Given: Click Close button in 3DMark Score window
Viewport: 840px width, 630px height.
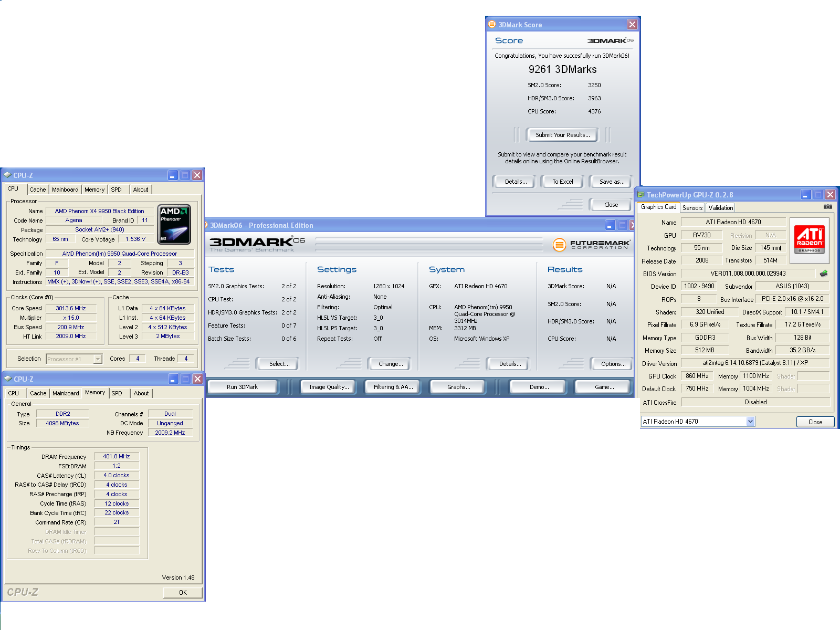Looking at the screenshot, I should click(611, 205).
